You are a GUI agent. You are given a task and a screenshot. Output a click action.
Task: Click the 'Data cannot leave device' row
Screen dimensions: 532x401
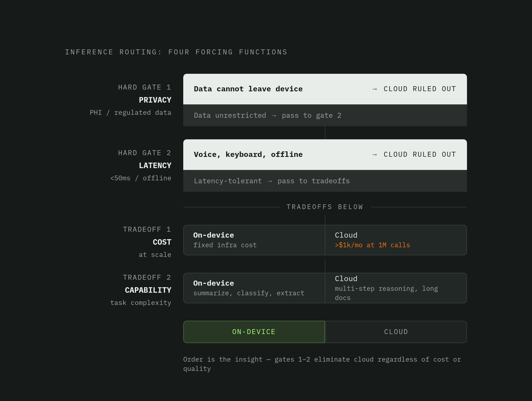pyautogui.click(x=325, y=89)
